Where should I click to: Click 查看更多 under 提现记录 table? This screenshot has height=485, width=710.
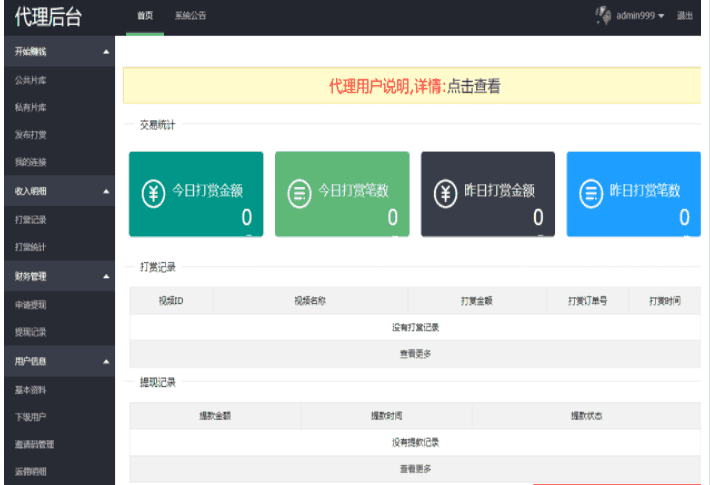pos(415,469)
